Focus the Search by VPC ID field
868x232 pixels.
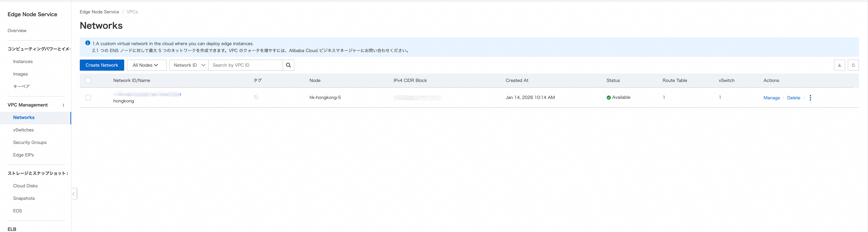coord(245,65)
